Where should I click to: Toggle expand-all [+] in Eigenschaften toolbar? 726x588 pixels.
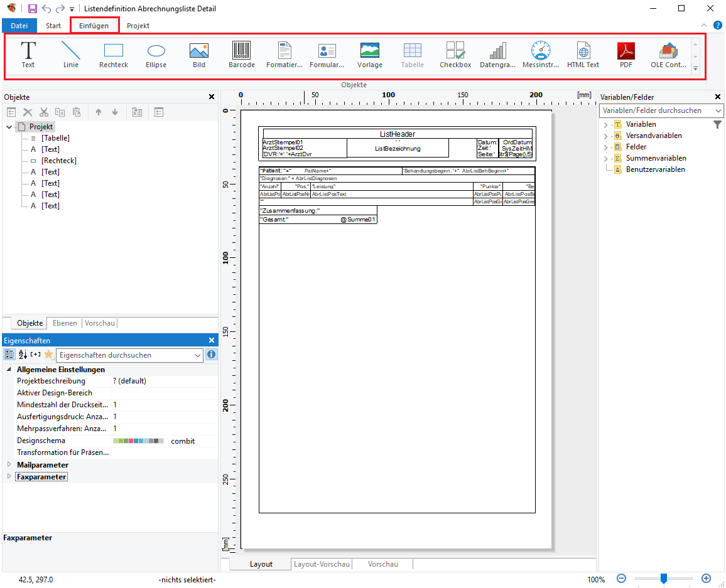pos(36,355)
